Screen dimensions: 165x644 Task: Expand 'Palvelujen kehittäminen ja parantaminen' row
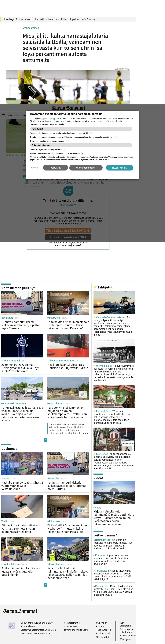click(x=67, y=141)
